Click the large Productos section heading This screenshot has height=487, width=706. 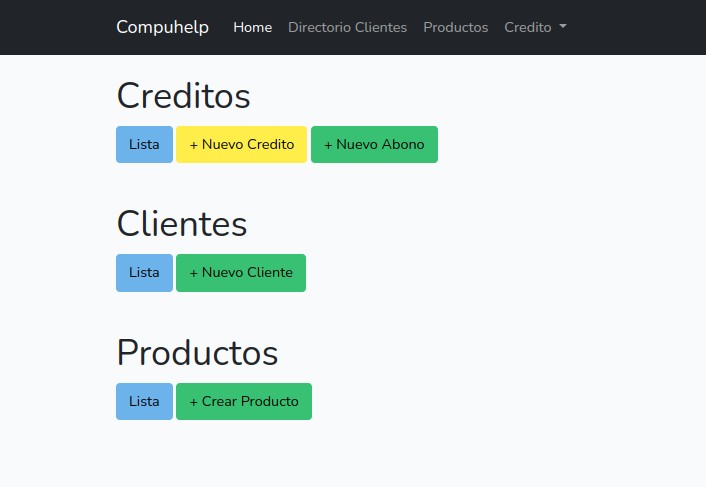pyautogui.click(x=197, y=353)
